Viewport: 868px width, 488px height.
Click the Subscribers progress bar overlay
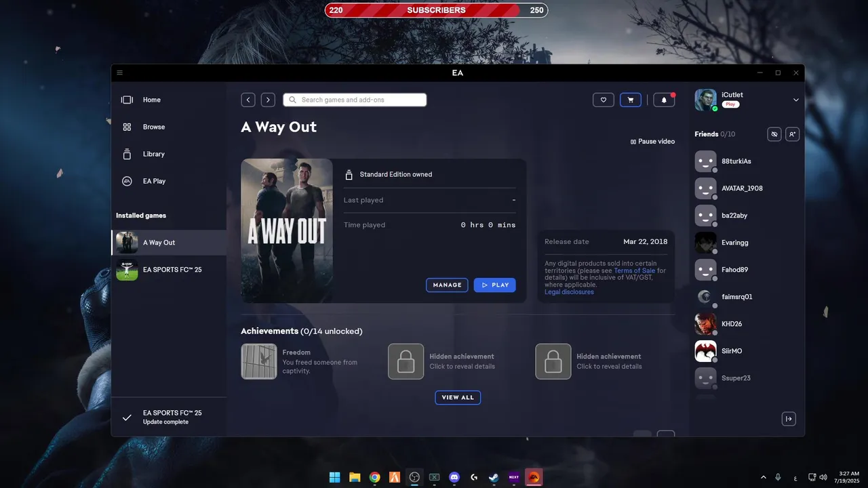click(x=436, y=10)
